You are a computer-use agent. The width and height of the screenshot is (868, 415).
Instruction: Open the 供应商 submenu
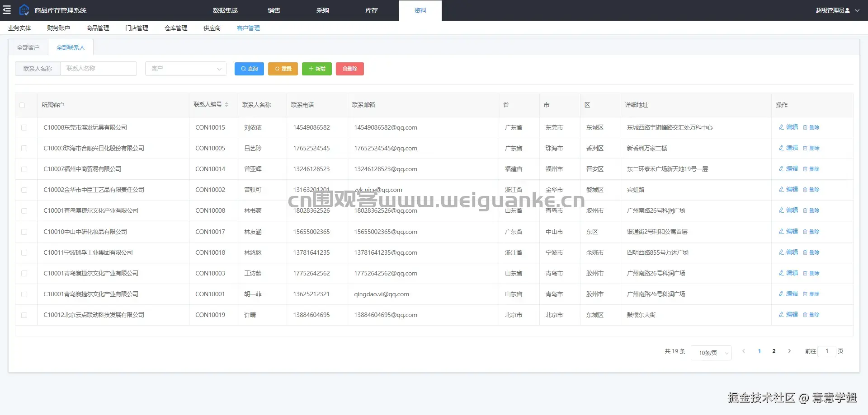tap(212, 28)
